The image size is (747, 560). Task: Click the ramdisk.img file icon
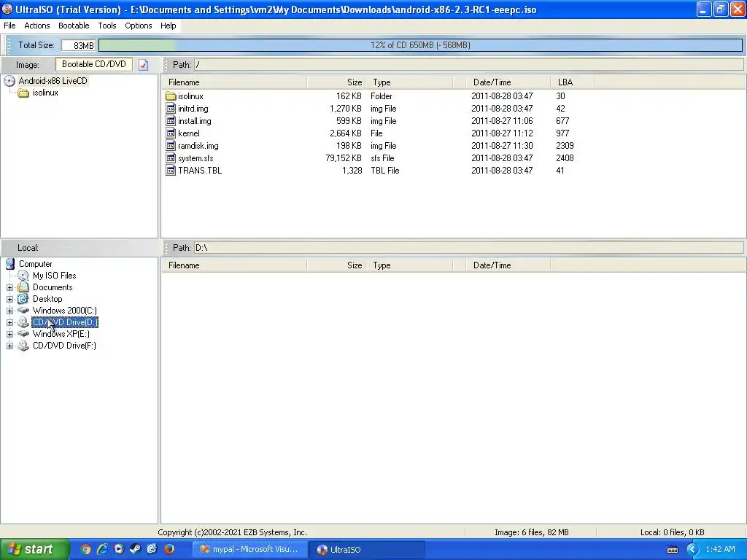click(x=171, y=146)
